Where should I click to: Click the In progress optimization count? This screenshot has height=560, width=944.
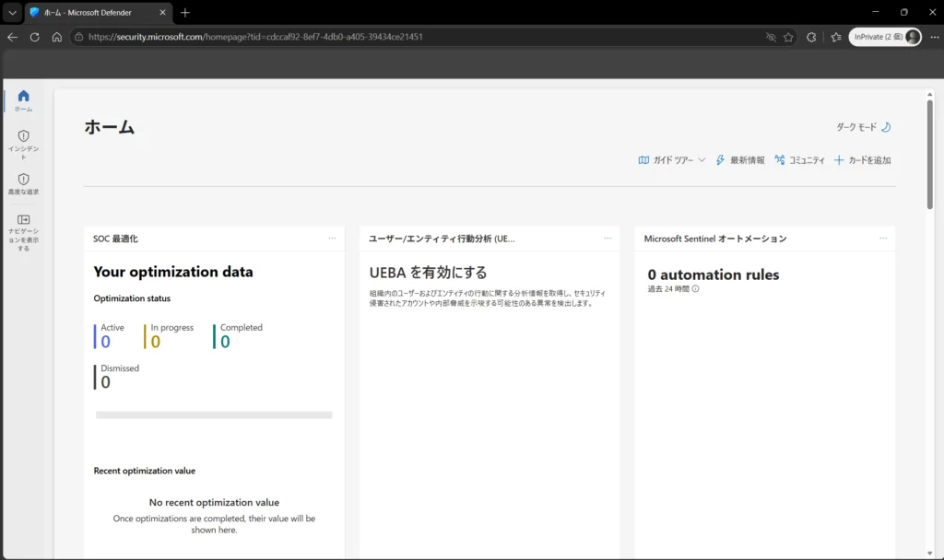point(155,342)
